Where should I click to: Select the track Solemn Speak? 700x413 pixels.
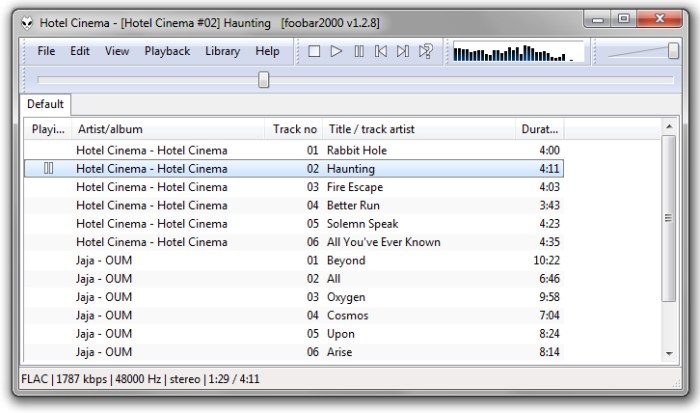[x=294, y=223]
